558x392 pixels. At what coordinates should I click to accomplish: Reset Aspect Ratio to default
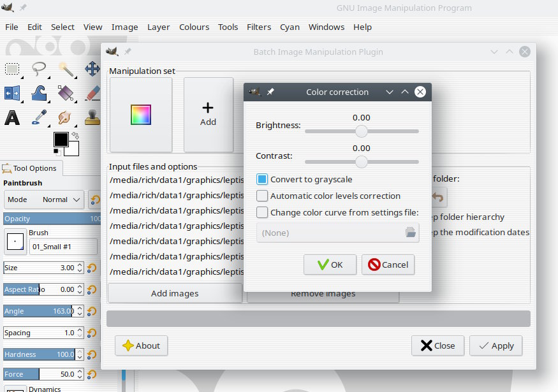[92, 289]
